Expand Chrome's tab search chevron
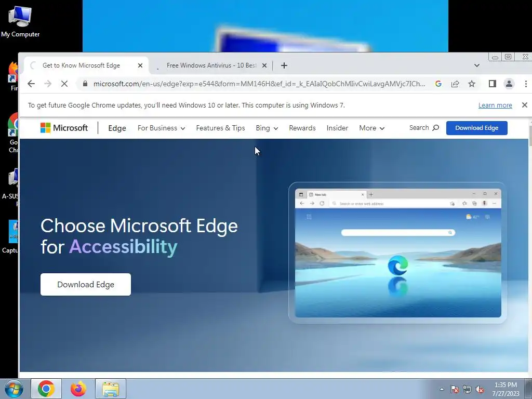Image resolution: width=532 pixels, height=399 pixels. click(477, 65)
